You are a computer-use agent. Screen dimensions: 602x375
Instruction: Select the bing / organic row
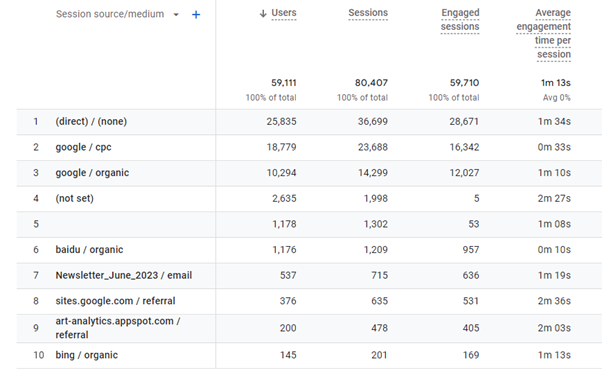pyautogui.click(x=309, y=355)
